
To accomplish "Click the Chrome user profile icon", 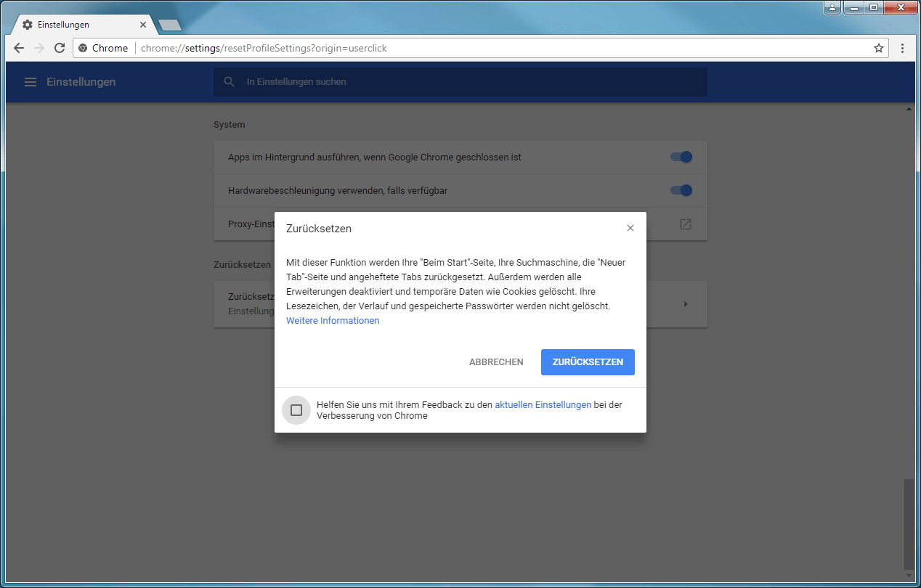I will tap(832, 7).
